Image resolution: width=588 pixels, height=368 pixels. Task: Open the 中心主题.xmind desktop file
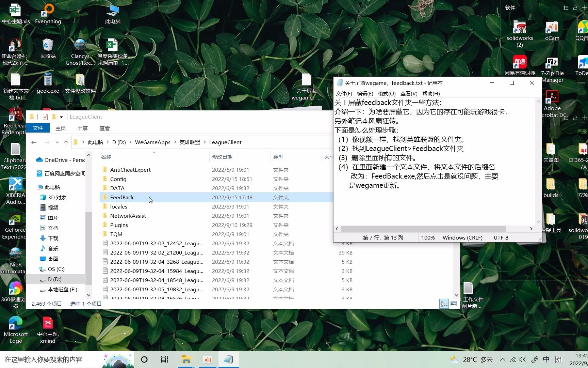coord(48,330)
